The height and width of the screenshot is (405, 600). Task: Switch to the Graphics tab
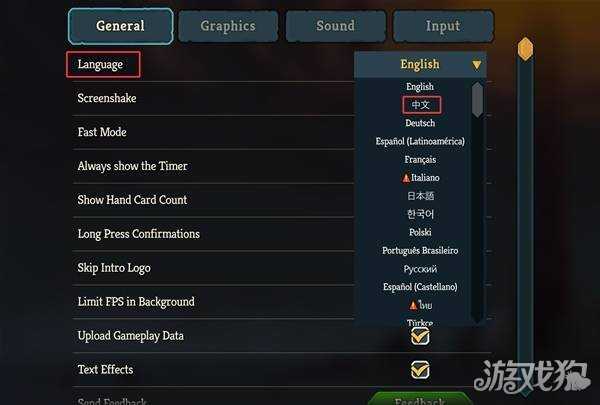(x=228, y=26)
